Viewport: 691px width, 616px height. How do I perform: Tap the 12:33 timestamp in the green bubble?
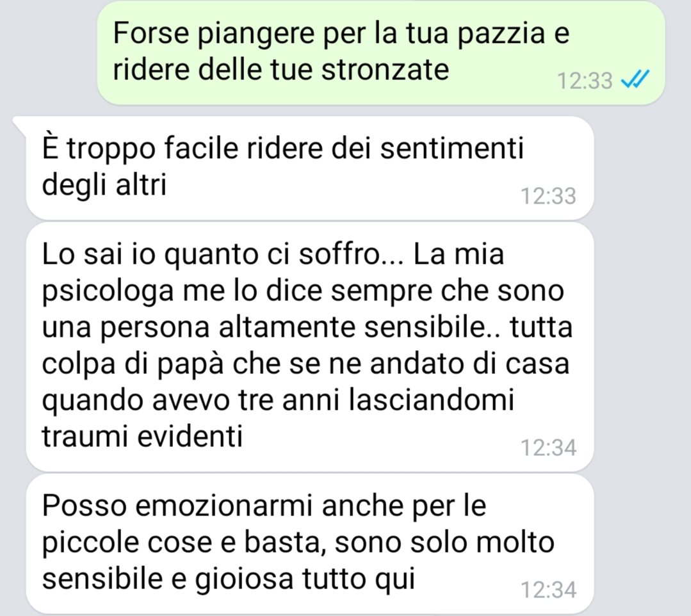(585, 81)
